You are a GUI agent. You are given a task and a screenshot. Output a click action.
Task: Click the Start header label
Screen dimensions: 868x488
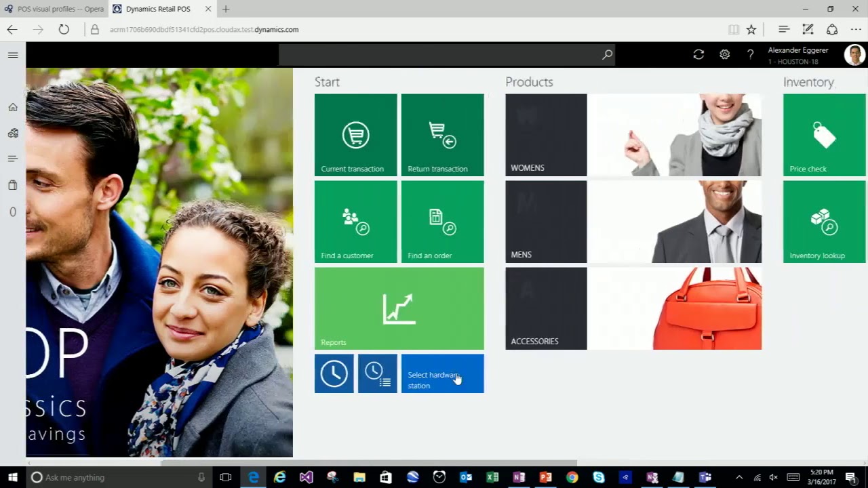click(327, 82)
